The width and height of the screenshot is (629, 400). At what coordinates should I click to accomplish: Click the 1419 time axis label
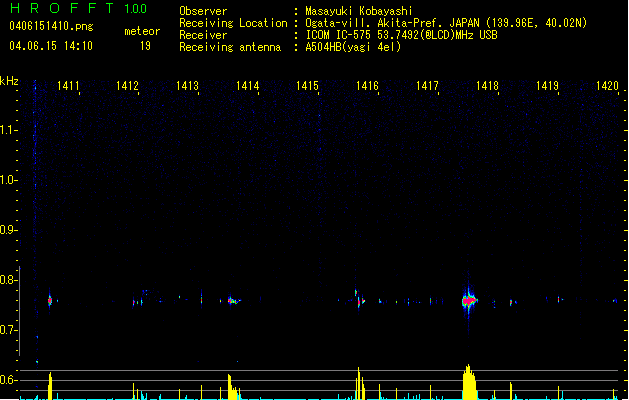pyautogui.click(x=548, y=85)
